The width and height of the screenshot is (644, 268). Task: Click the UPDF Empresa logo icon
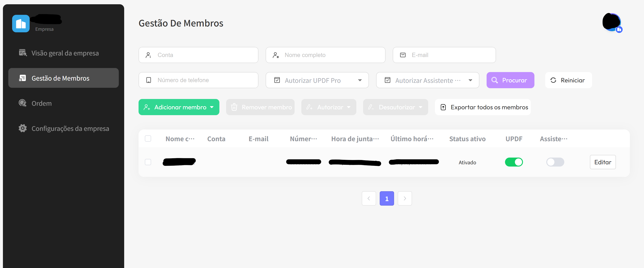tap(21, 24)
